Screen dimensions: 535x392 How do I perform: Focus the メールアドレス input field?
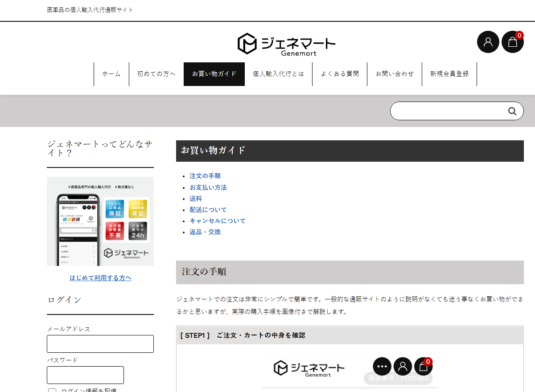pos(100,344)
